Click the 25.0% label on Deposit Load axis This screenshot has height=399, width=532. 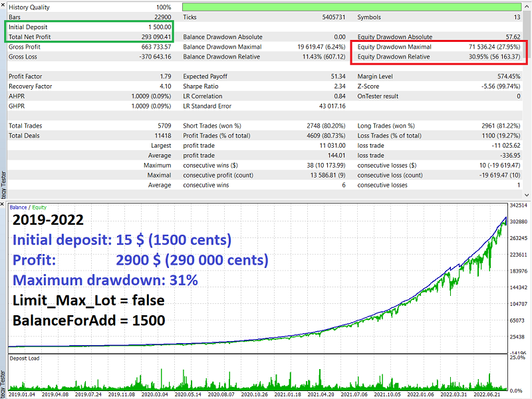pyautogui.click(x=518, y=357)
